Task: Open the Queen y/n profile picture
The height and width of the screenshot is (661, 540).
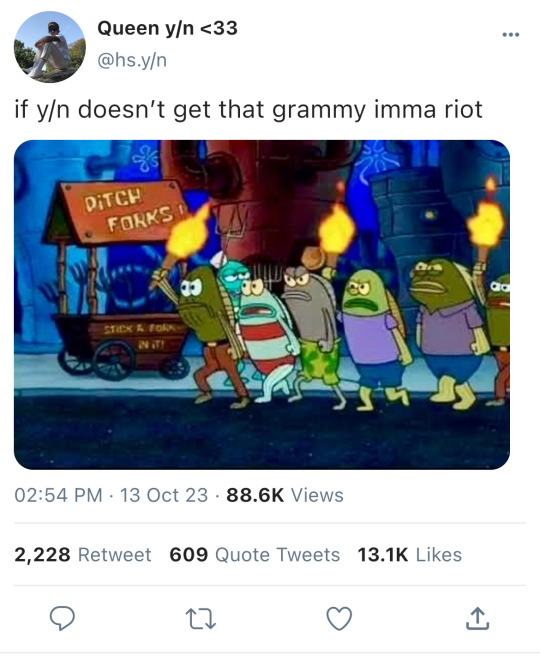Action: click(x=50, y=47)
